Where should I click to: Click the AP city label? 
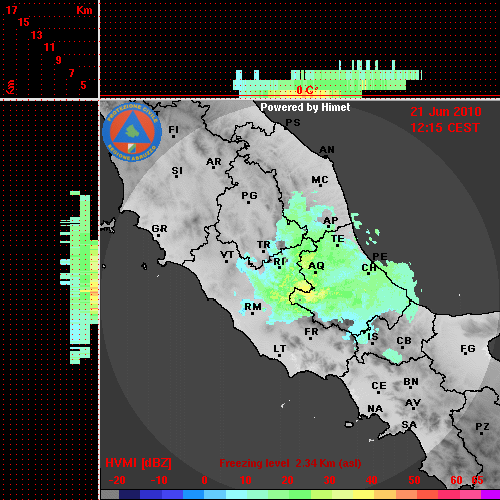pyautogui.click(x=331, y=220)
